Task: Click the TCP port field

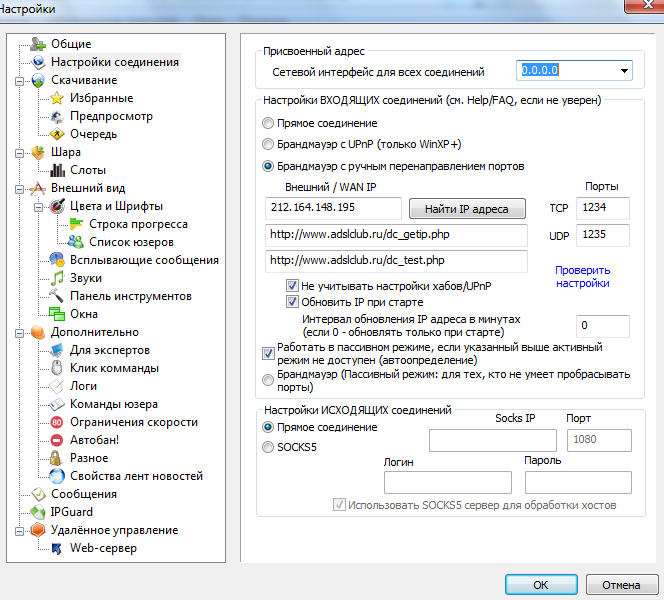Action: point(603,208)
